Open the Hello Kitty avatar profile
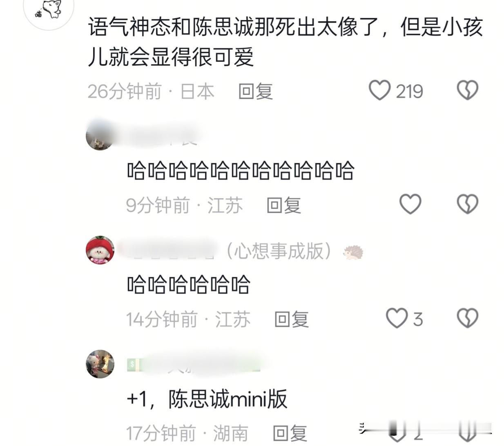 coord(100,364)
